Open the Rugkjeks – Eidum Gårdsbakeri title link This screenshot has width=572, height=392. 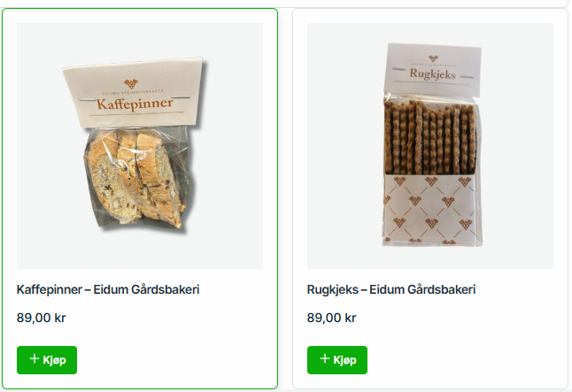pyautogui.click(x=391, y=289)
